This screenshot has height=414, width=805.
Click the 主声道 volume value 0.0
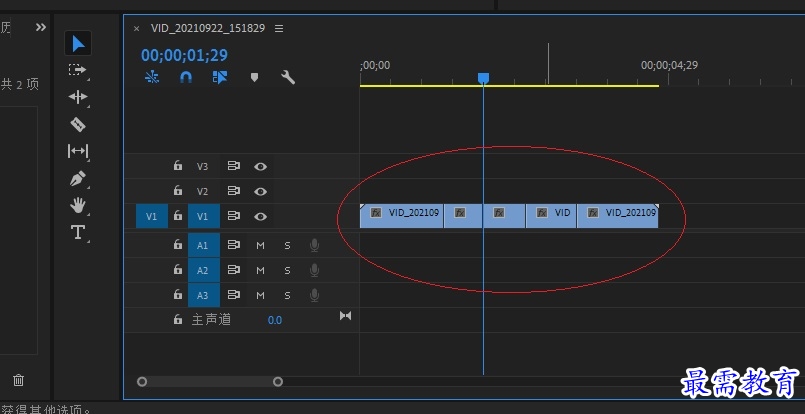(x=275, y=320)
